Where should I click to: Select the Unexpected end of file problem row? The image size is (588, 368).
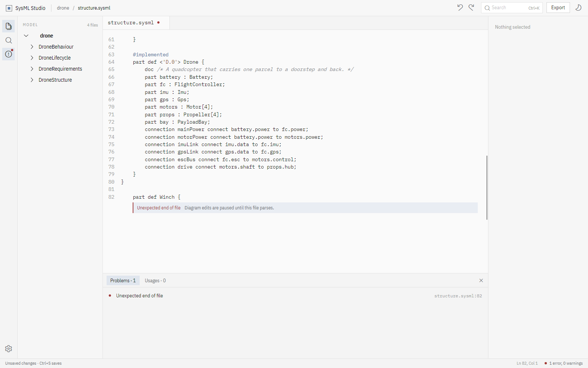(295, 296)
